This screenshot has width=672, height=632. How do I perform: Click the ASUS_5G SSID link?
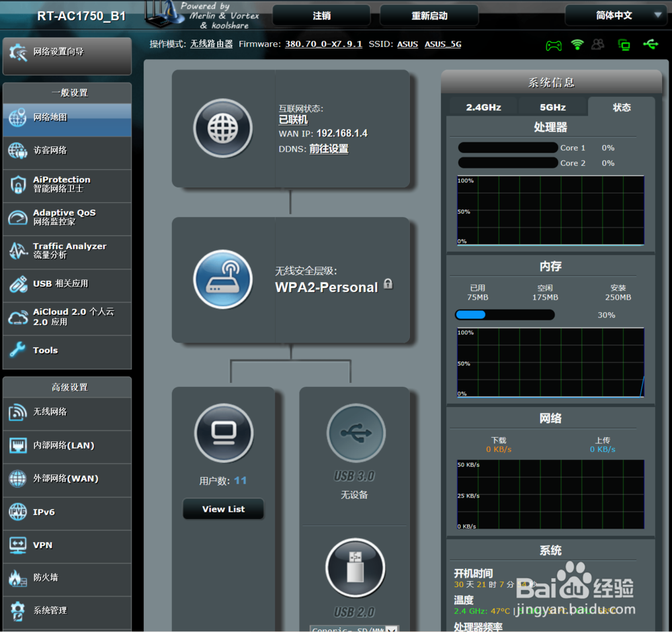point(443,44)
